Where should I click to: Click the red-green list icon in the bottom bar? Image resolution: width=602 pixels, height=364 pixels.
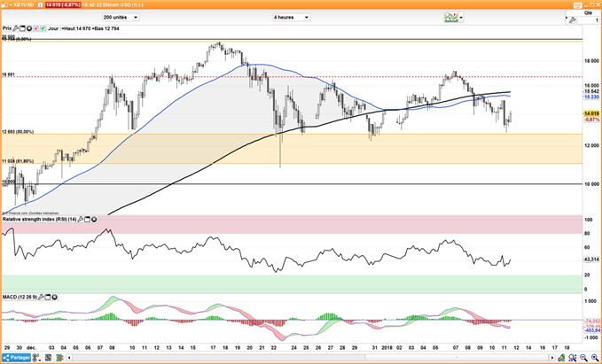tap(60, 358)
